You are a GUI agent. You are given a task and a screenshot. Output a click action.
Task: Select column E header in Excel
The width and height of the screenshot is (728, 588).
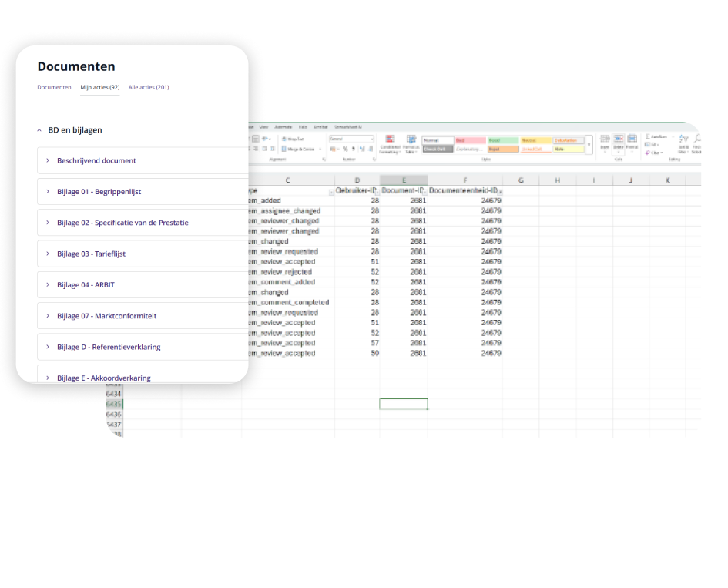point(404,180)
